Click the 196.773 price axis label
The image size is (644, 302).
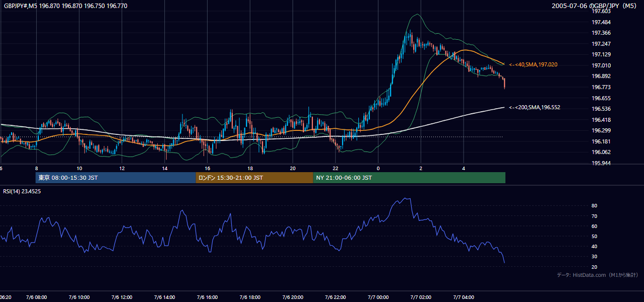(x=601, y=87)
